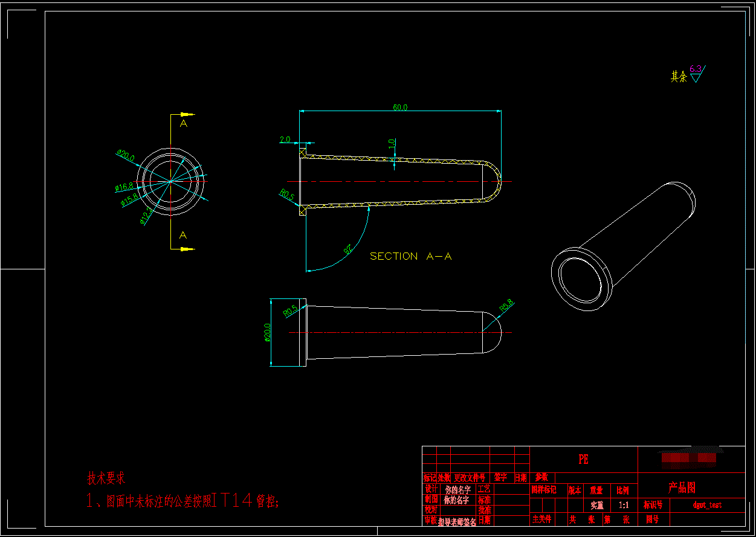Select the 6.3 surface roughness value

[695, 68]
